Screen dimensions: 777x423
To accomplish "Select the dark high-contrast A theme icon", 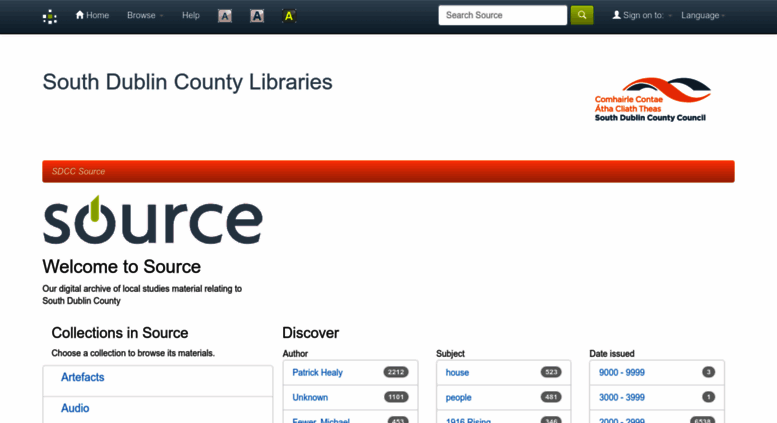I will [257, 16].
